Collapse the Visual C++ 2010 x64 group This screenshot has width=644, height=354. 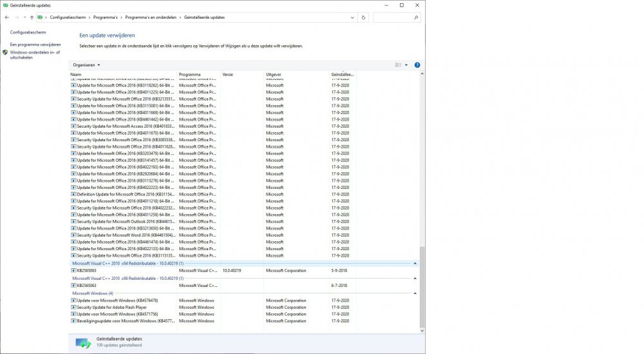(415, 264)
